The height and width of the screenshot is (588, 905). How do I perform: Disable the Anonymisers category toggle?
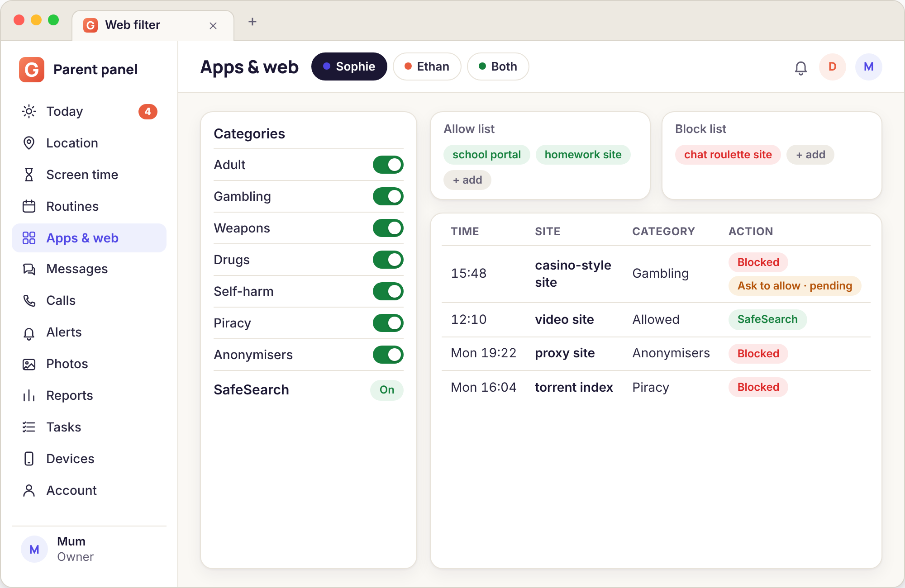(x=388, y=355)
